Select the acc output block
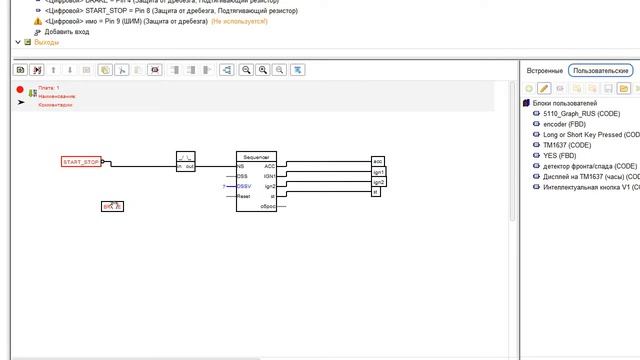640x360 pixels. tap(378, 161)
